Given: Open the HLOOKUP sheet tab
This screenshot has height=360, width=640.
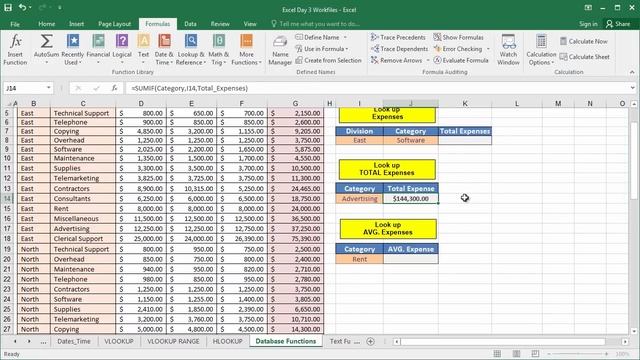Looking at the screenshot, I should click(227, 341).
